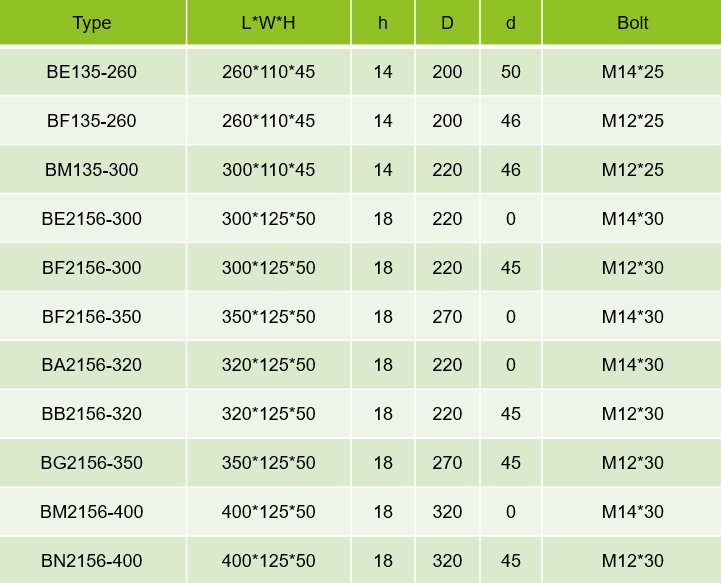Select the BM135-300 row label
Screen dimensions: 721x583
(x=92, y=170)
